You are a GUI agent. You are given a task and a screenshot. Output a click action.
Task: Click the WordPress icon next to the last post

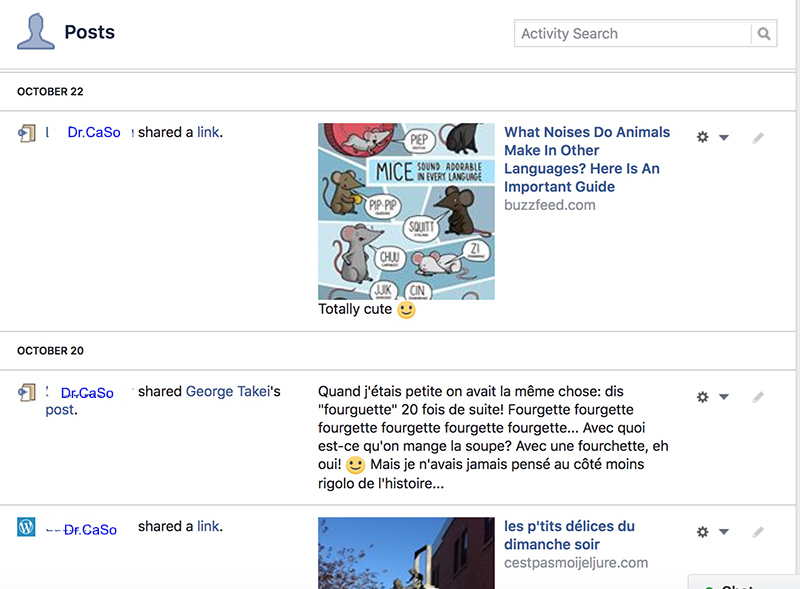coord(26,527)
